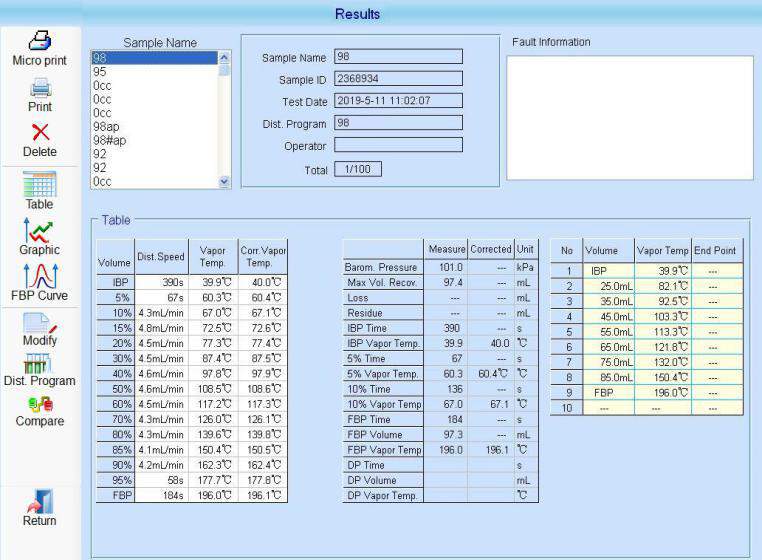Select the FBP row in volume table
This screenshot has height=560, width=762.
point(191,495)
